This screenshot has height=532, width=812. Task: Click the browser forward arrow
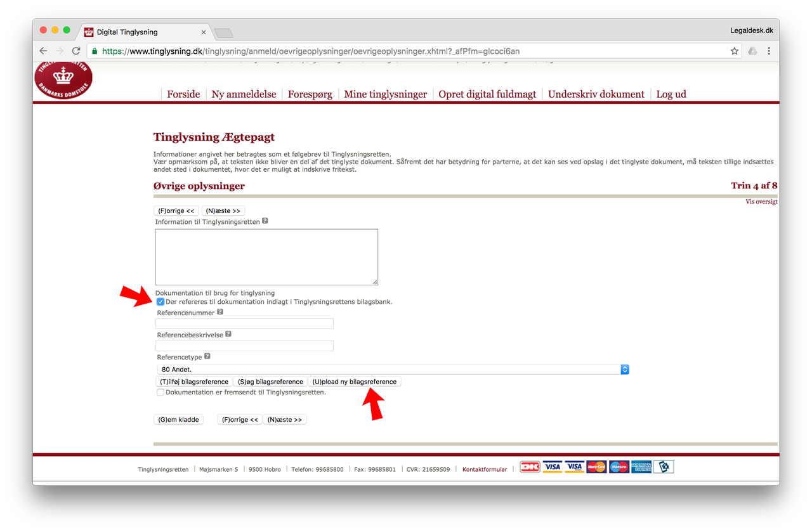tap(60, 51)
